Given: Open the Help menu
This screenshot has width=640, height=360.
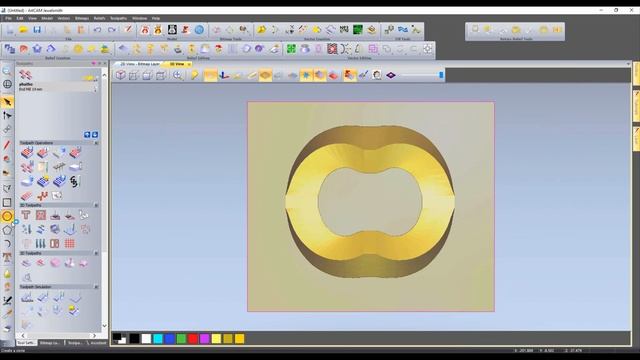Looking at the screenshot, I should (x=156, y=18).
